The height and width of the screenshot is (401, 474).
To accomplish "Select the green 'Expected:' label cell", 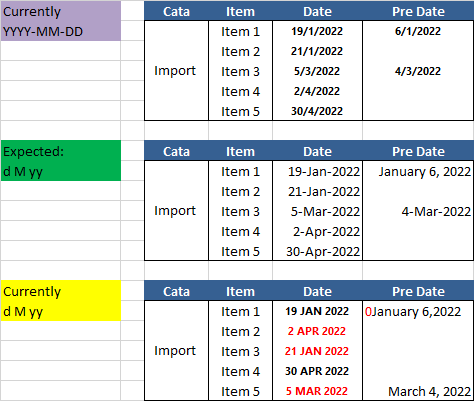I will point(61,161).
